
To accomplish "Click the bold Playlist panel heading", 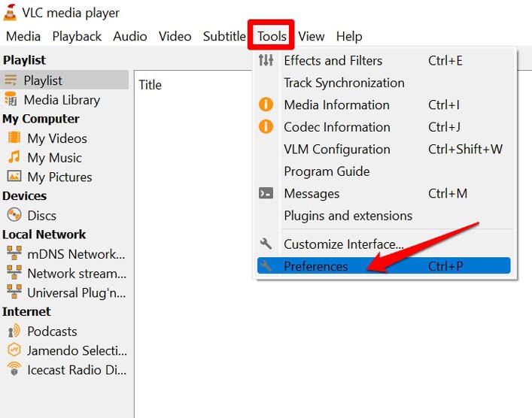I will pos(24,60).
